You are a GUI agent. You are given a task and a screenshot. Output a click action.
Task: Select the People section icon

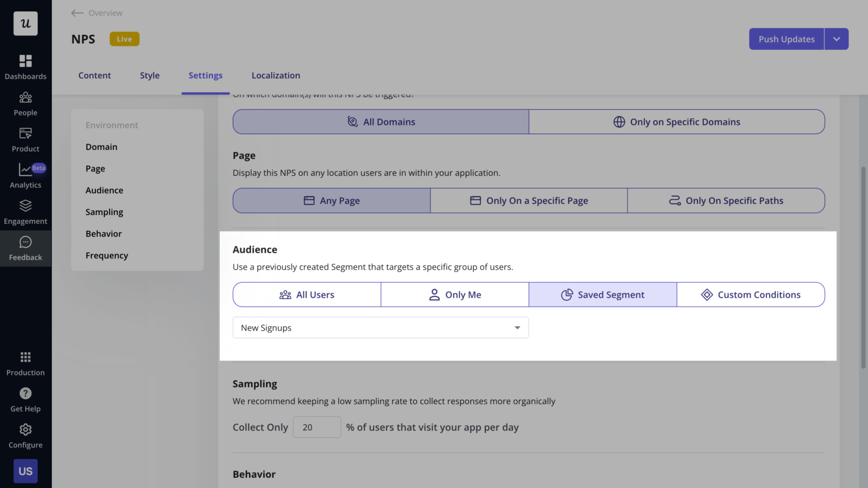pyautogui.click(x=25, y=101)
